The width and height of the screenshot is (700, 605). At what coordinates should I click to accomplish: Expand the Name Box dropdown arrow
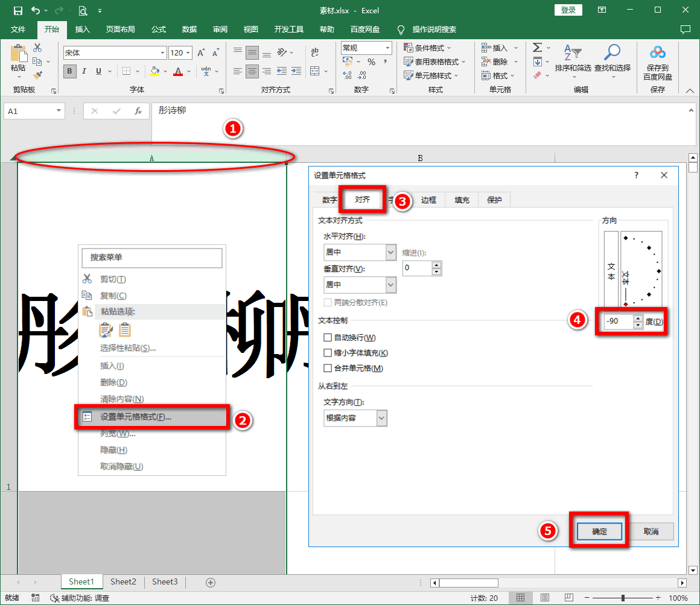click(x=59, y=110)
